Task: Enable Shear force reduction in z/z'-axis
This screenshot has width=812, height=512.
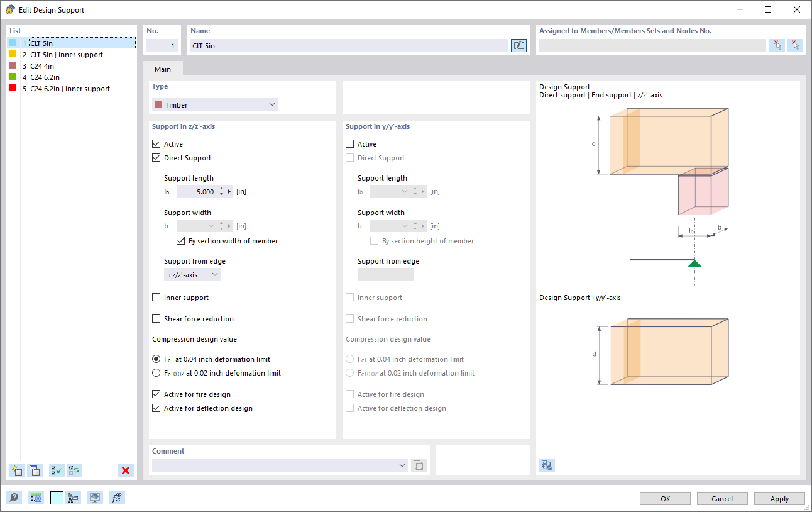Action: 155,319
